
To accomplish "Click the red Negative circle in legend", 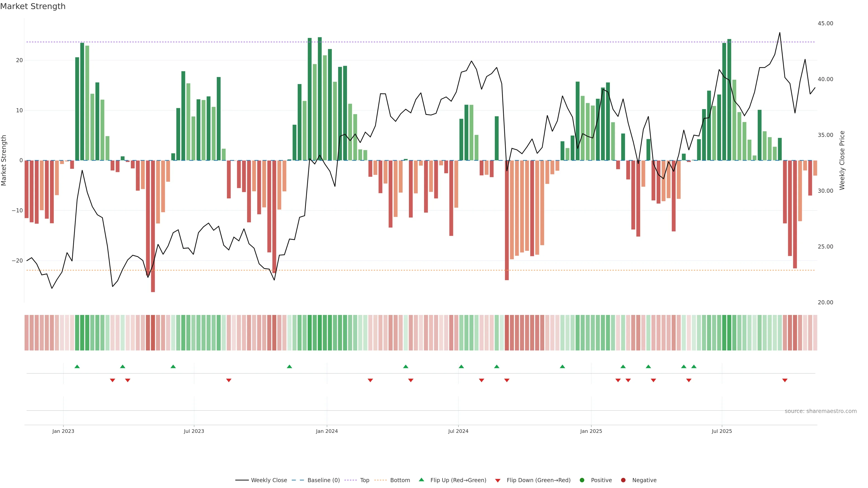I will click(x=623, y=480).
